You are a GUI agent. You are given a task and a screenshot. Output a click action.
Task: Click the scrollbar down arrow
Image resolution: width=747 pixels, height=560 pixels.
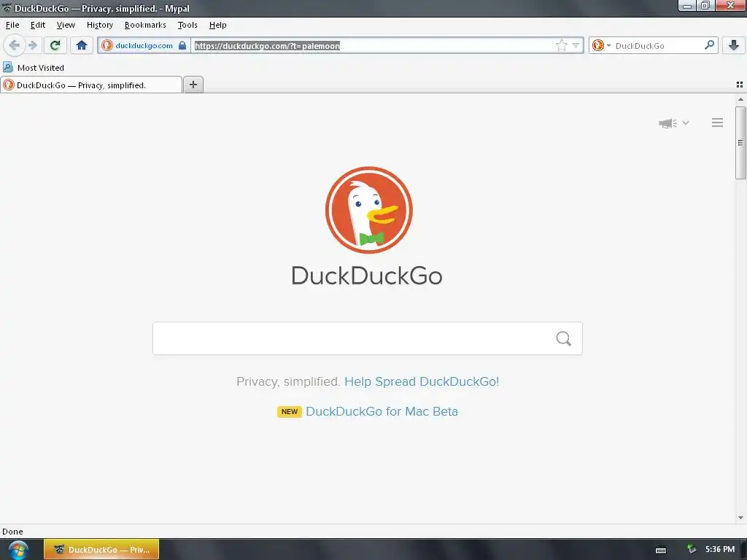[740, 518]
